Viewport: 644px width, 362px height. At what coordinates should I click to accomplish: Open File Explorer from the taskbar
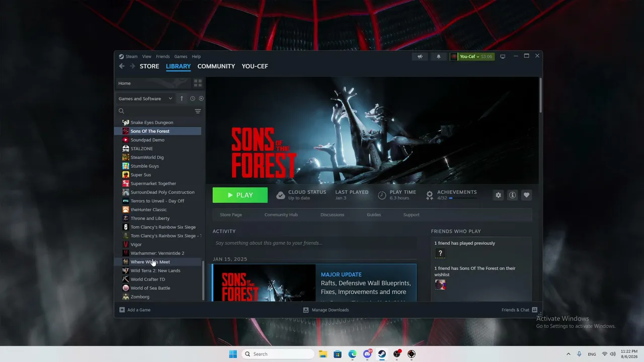point(323,354)
